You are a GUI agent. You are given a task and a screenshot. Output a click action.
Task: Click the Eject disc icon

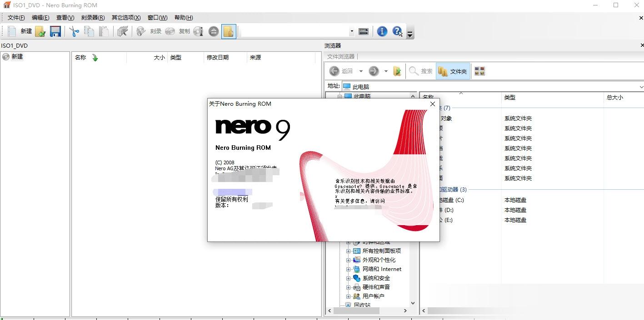pos(214,31)
